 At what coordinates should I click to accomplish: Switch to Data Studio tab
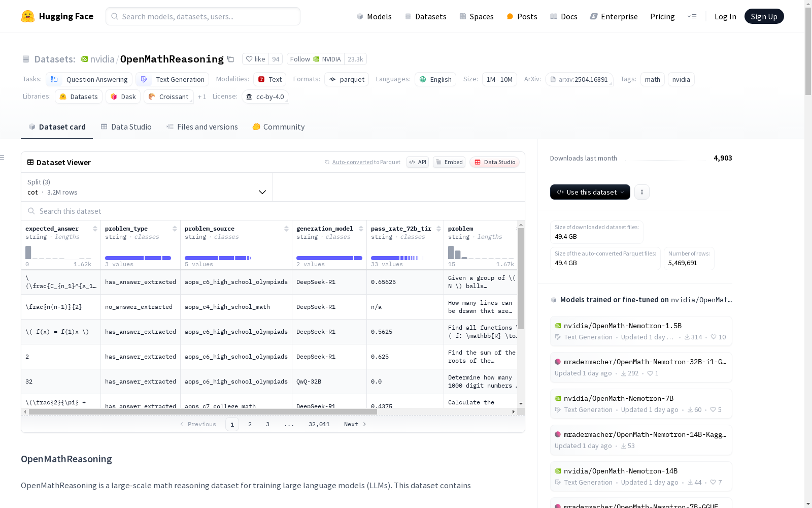pyautogui.click(x=126, y=127)
